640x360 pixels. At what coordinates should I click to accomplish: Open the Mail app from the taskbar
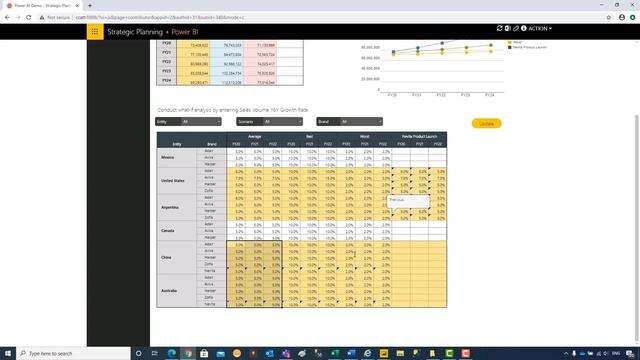tap(220, 353)
